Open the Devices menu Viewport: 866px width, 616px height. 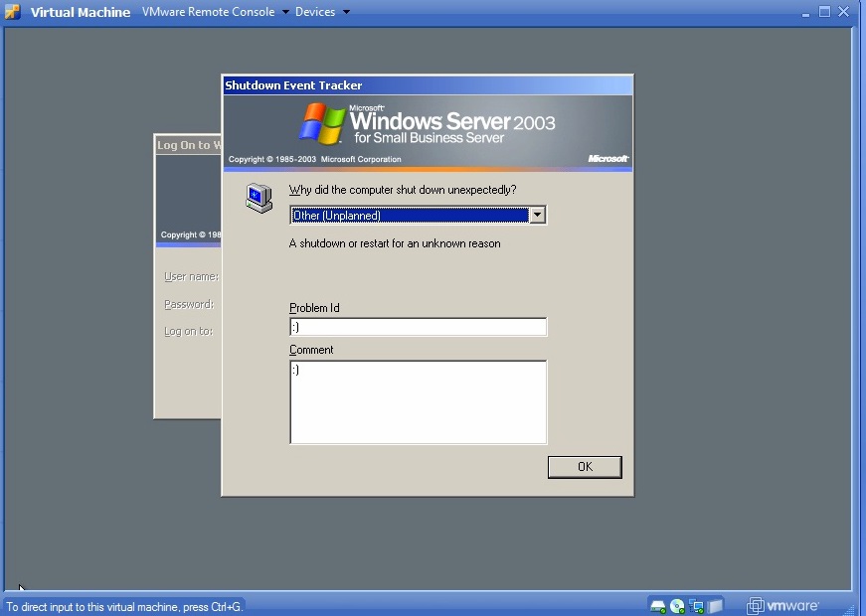(322, 12)
